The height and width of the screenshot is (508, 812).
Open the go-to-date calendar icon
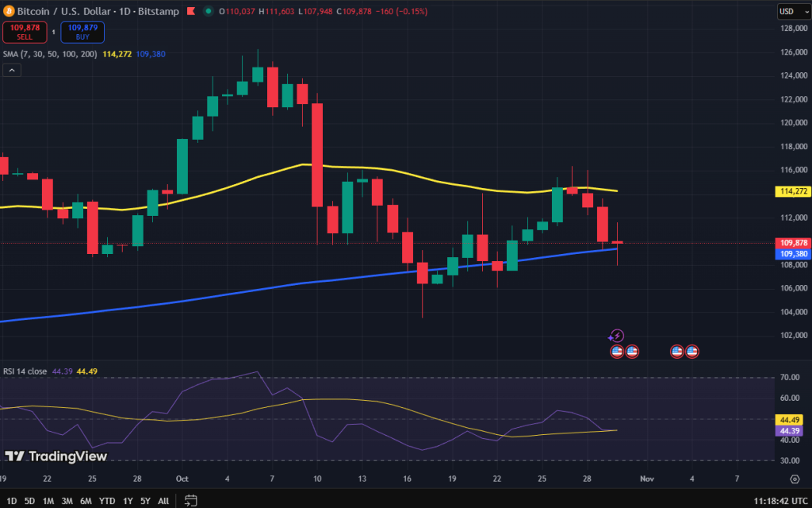191,500
